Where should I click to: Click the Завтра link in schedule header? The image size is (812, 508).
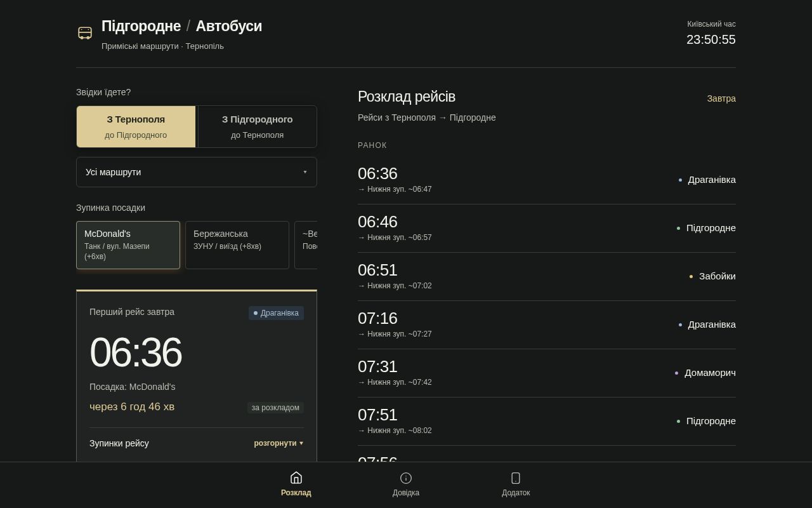point(721,98)
